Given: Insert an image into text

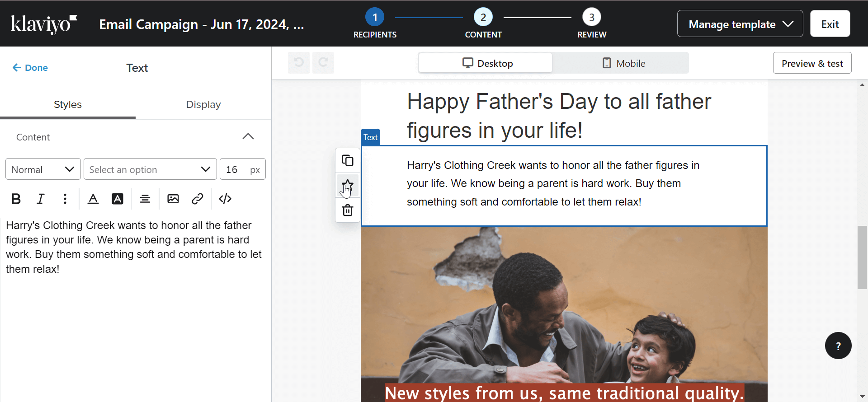Looking at the screenshot, I should coord(173,199).
